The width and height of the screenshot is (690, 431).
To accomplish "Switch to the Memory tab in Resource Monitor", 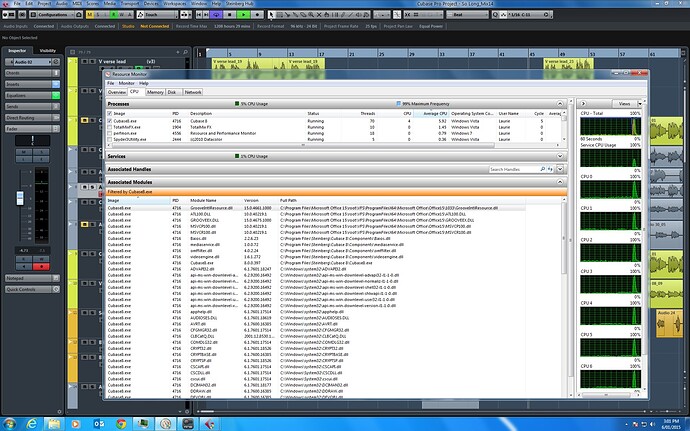I will click(x=155, y=92).
